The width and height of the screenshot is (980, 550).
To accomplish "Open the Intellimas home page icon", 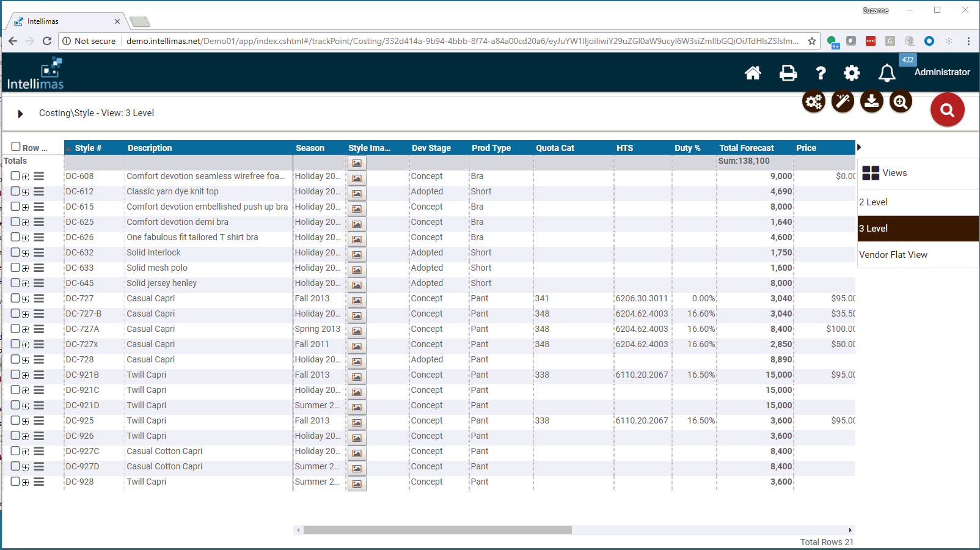I will 753,73.
